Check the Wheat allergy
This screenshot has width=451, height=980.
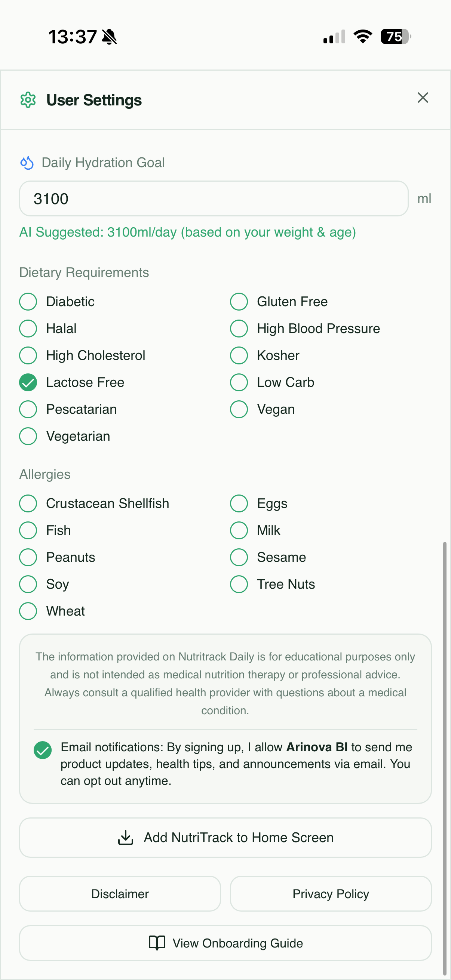[28, 611]
